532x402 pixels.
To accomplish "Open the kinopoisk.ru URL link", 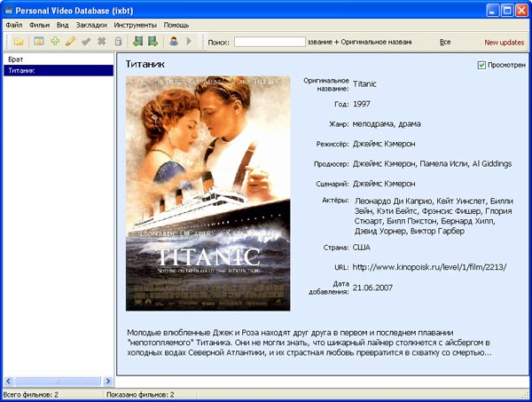I will pyautogui.click(x=429, y=267).
